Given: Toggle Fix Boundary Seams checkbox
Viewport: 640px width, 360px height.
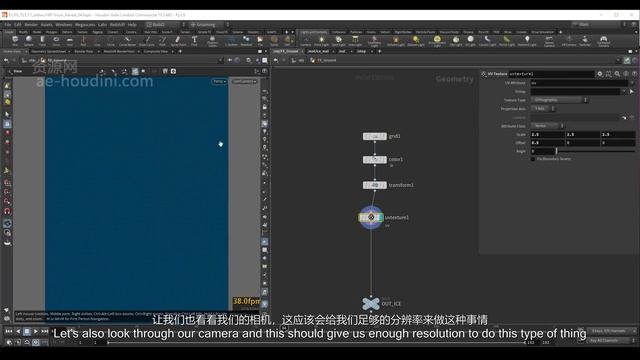Looking at the screenshot, I should point(533,159).
